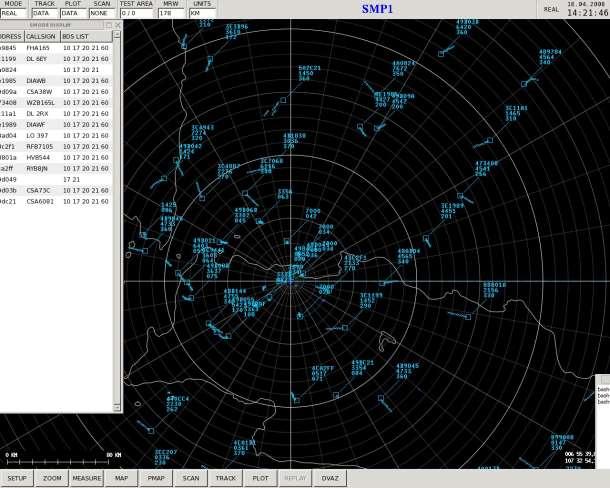
Task: Click the 14:21:46 clock display
Action: point(587,13)
